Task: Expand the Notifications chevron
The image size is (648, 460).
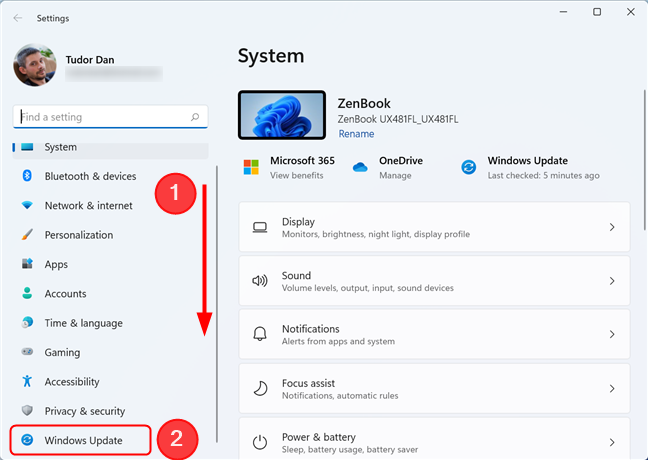Action: tap(612, 334)
